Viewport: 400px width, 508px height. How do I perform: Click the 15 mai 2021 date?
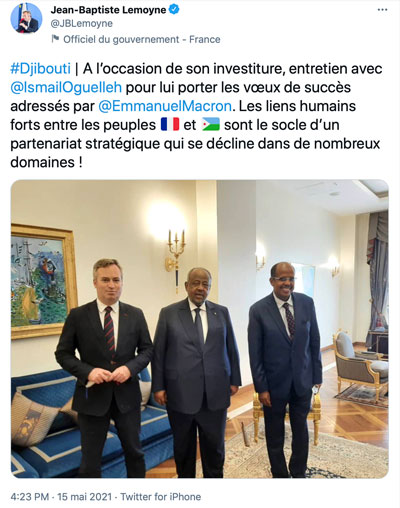(x=85, y=497)
